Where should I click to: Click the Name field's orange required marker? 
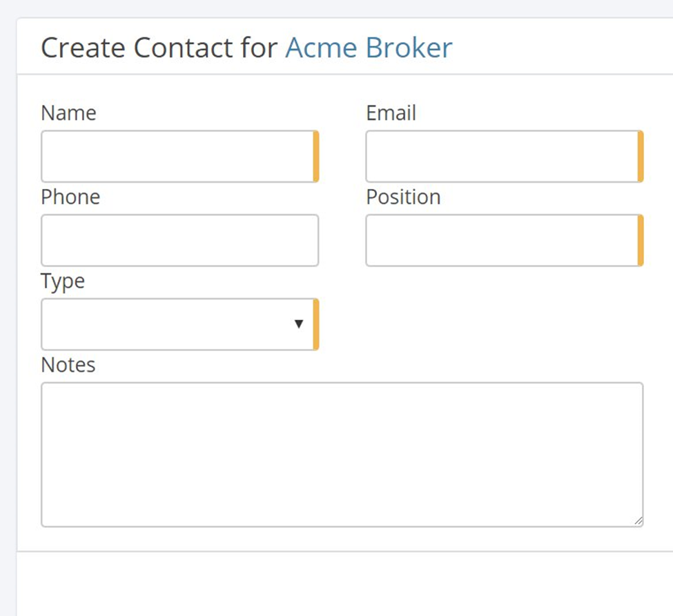click(316, 157)
